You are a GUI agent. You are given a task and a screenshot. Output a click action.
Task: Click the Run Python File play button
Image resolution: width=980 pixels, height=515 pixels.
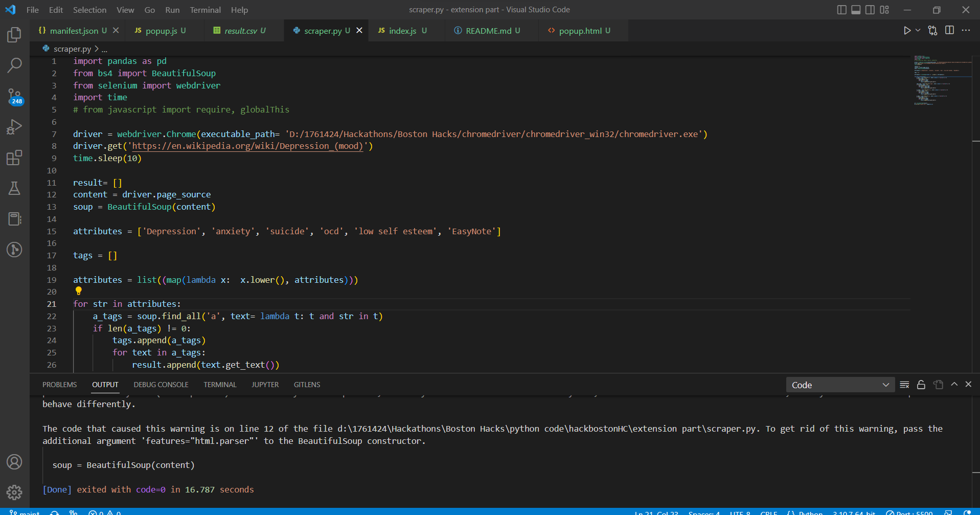(906, 31)
